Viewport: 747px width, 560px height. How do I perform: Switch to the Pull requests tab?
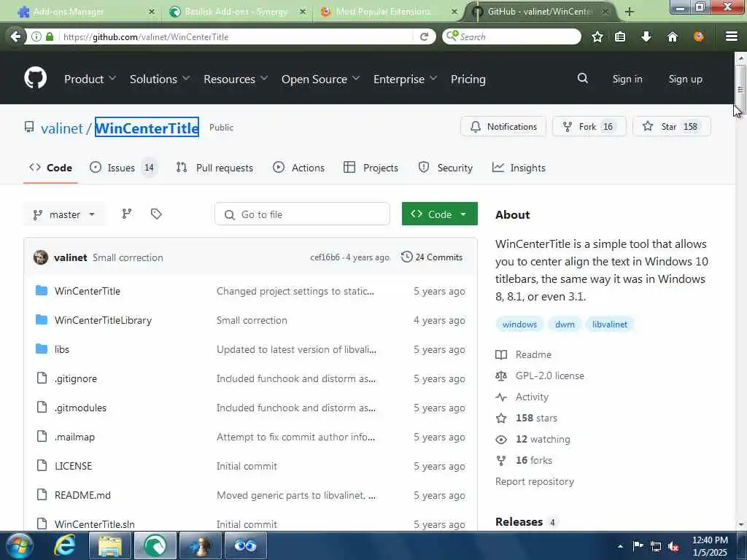[x=215, y=168]
